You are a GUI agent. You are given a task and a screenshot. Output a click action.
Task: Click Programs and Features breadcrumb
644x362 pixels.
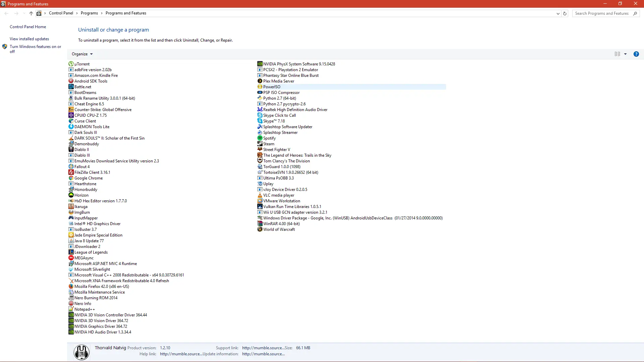click(126, 13)
